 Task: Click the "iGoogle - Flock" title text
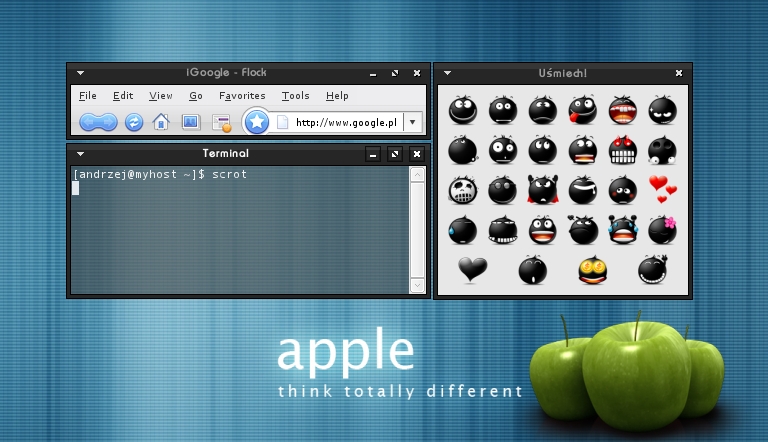226,73
